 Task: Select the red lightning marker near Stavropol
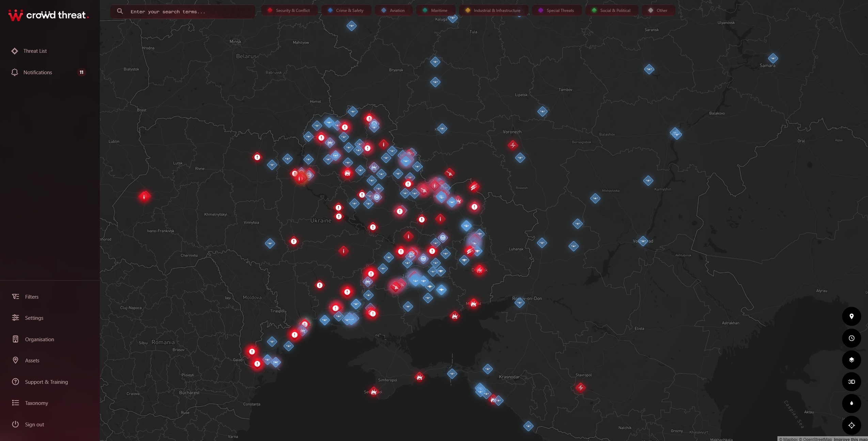[581, 388]
